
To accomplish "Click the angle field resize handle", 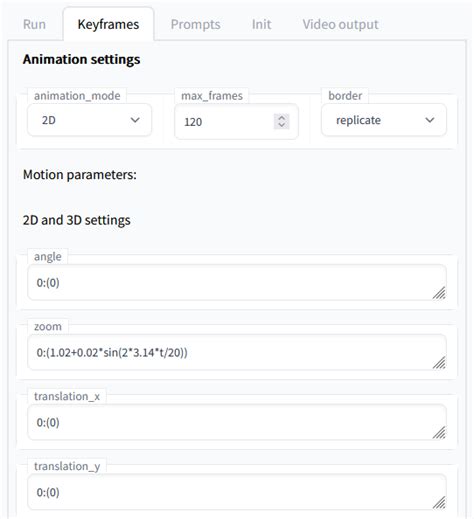I will [439, 293].
